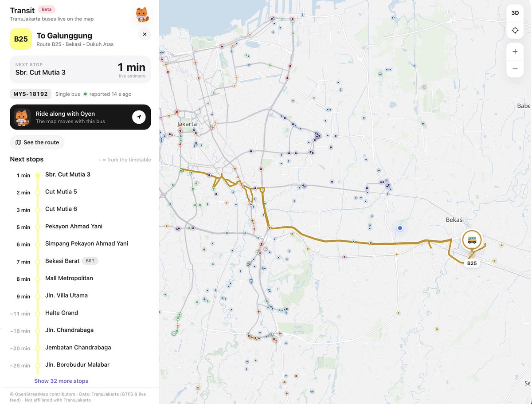
Task: Click the MYS-18192 bus ID tag
Action: click(31, 94)
